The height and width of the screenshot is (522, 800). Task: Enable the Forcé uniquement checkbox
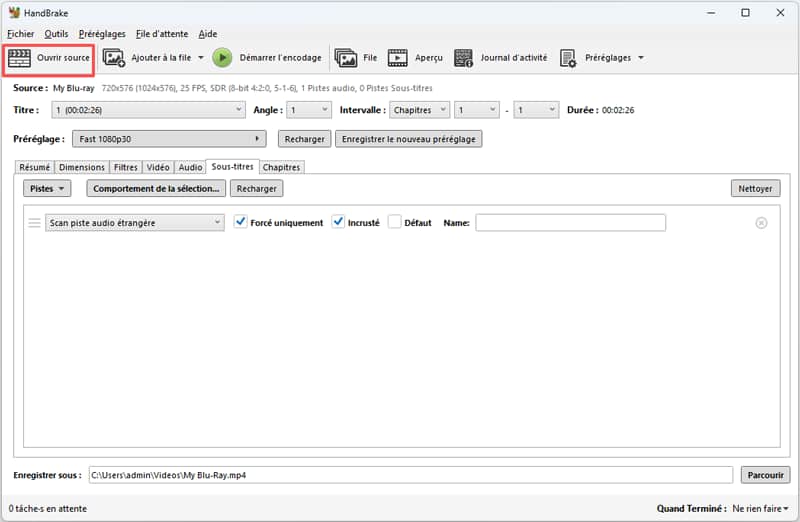(240, 221)
